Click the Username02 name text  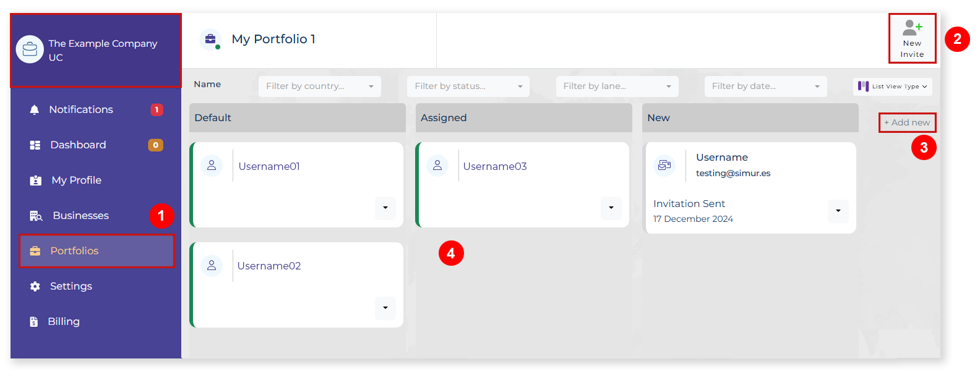(x=269, y=266)
